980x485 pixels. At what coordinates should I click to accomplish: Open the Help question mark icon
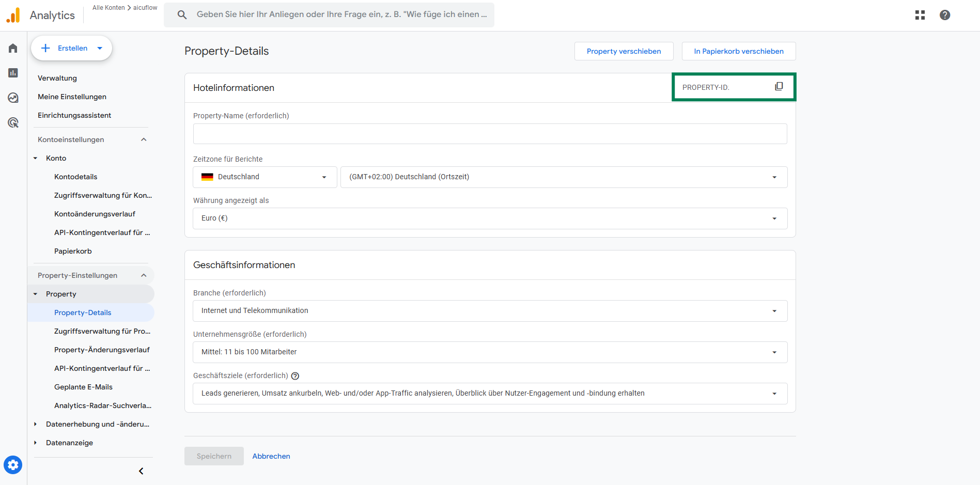(944, 15)
